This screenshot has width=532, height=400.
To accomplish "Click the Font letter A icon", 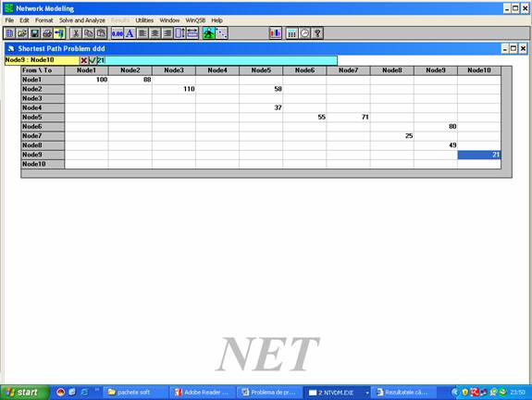I will tap(130, 33).
